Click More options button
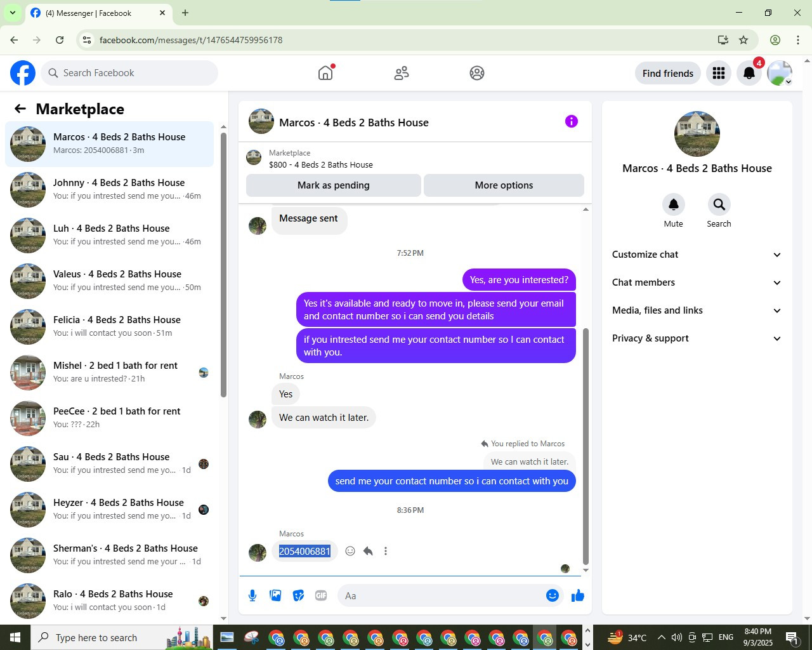The height and width of the screenshot is (650, 812). coord(504,185)
